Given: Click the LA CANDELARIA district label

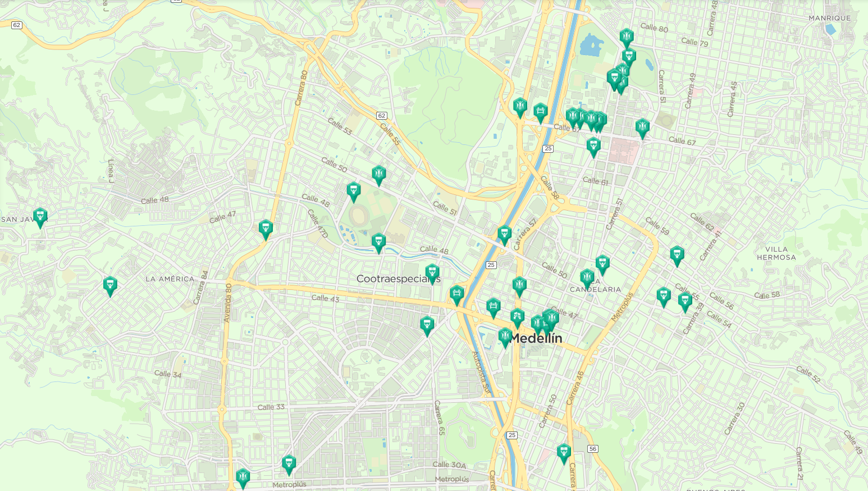Looking at the screenshot, I should [596, 285].
